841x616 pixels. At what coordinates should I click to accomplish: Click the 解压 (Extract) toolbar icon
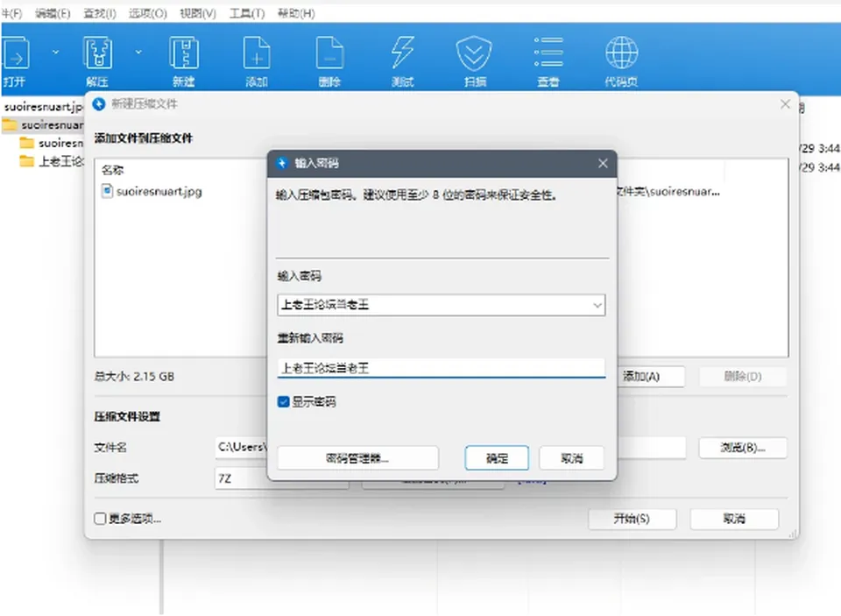click(x=97, y=53)
